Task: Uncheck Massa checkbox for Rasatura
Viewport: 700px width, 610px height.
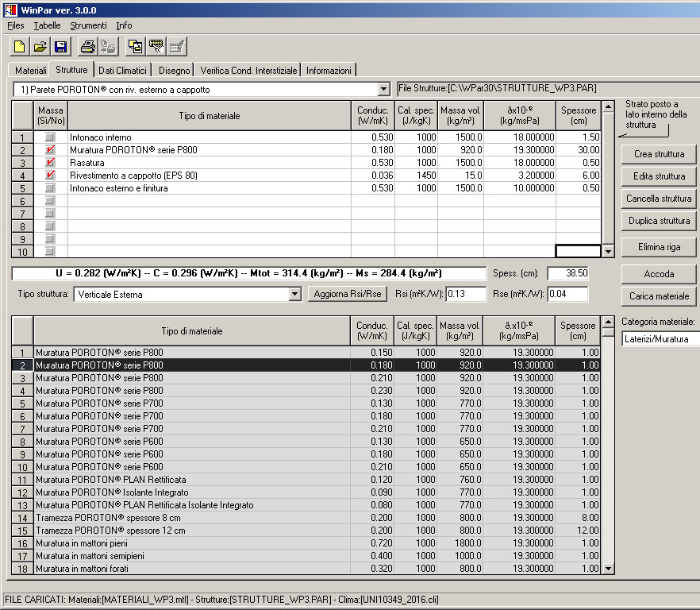Action: [x=50, y=163]
